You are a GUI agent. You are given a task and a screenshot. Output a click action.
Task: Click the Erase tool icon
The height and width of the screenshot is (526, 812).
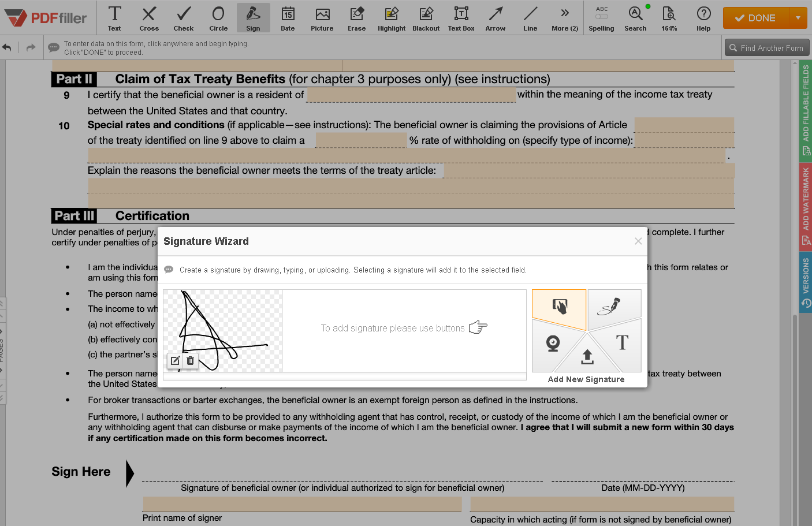(356, 18)
